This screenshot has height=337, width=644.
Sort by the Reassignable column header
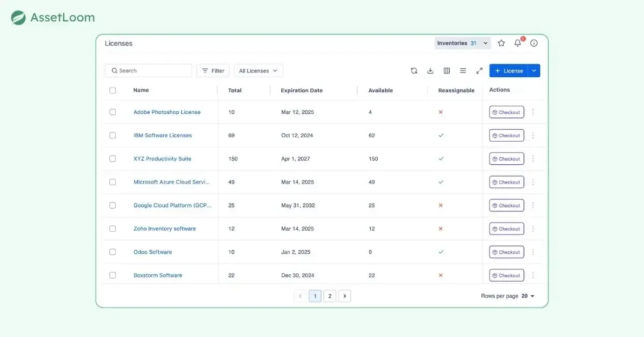click(x=456, y=91)
